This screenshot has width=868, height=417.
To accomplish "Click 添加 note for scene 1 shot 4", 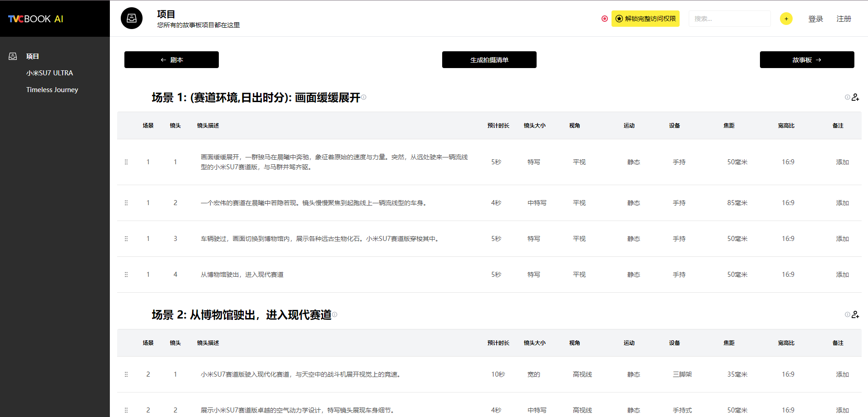I will [x=843, y=275].
